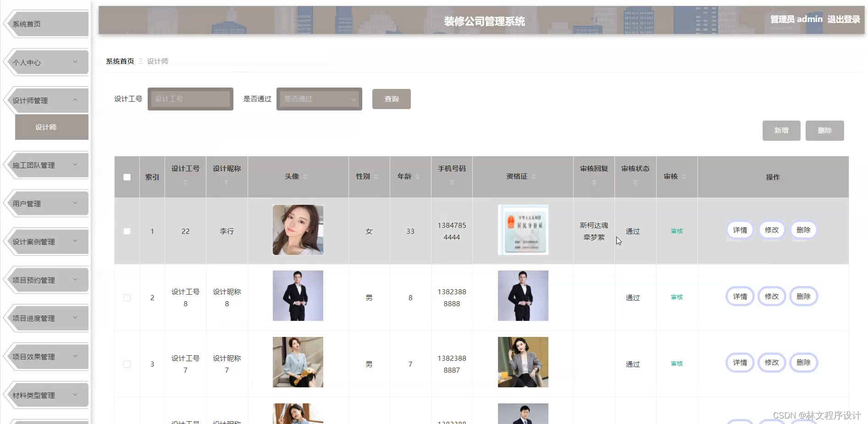Click 斯柯达魂牵梦萦 review reply cell

[x=594, y=231]
